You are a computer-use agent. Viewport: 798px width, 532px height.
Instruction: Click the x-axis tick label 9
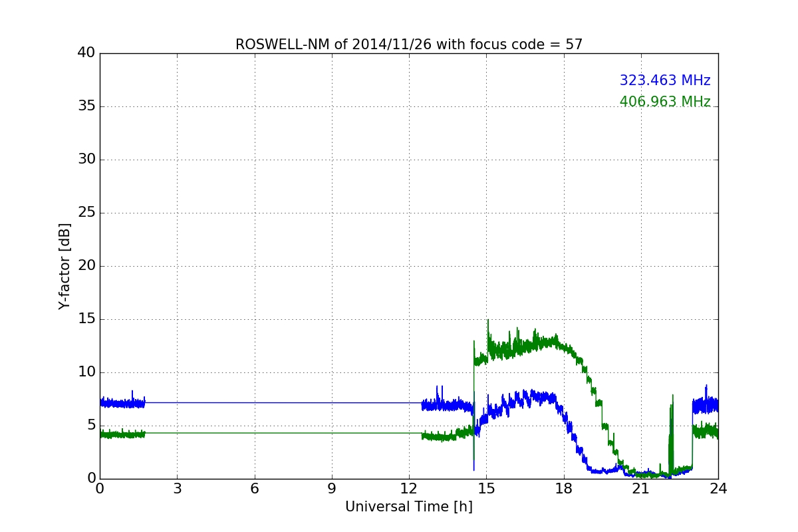click(x=332, y=489)
